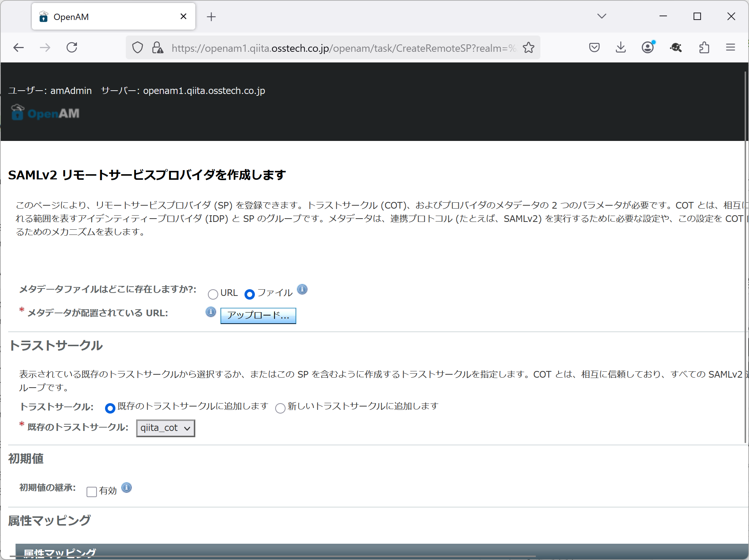Open the Firefox hamburger menu
The image size is (749, 560).
coord(731,47)
